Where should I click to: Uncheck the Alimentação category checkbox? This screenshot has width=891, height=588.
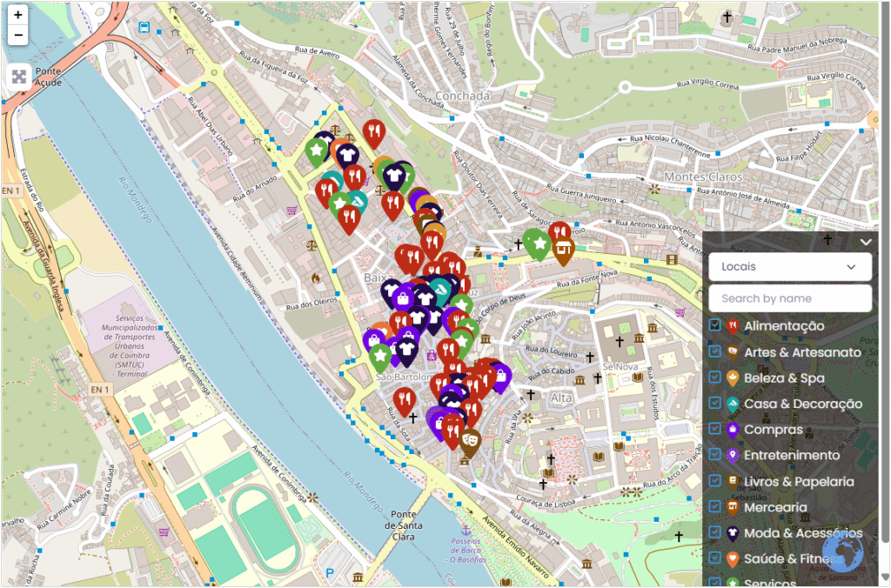pos(715,325)
